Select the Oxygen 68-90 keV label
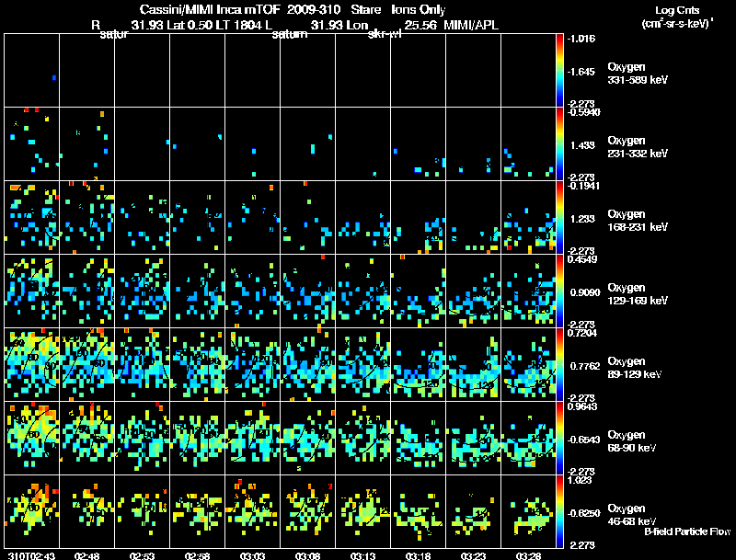Viewport: 736px width, 560px height. tap(632, 441)
